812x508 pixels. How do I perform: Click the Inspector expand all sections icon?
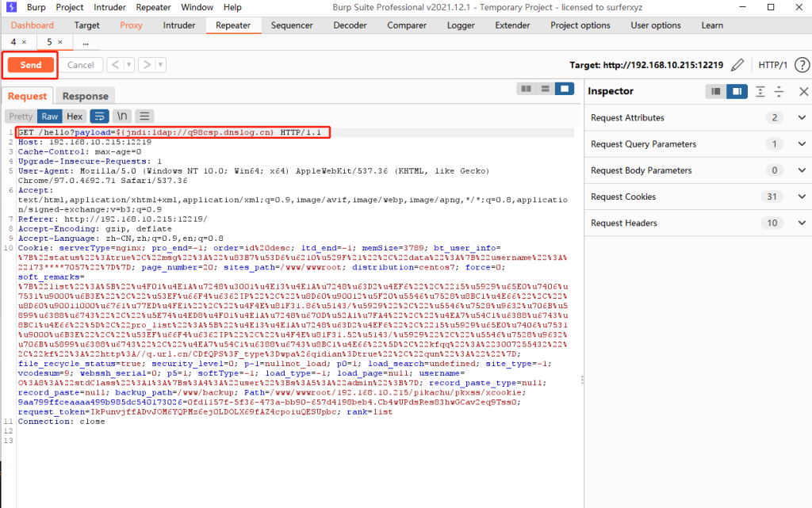tap(760, 92)
